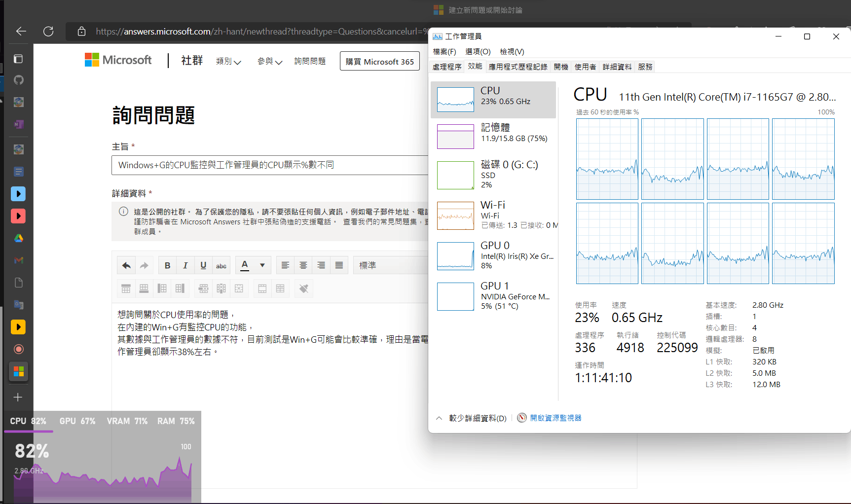This screenshot has height=504, width=851.
Task: Undo the last editor action
Action: click(x=126, y=265)
